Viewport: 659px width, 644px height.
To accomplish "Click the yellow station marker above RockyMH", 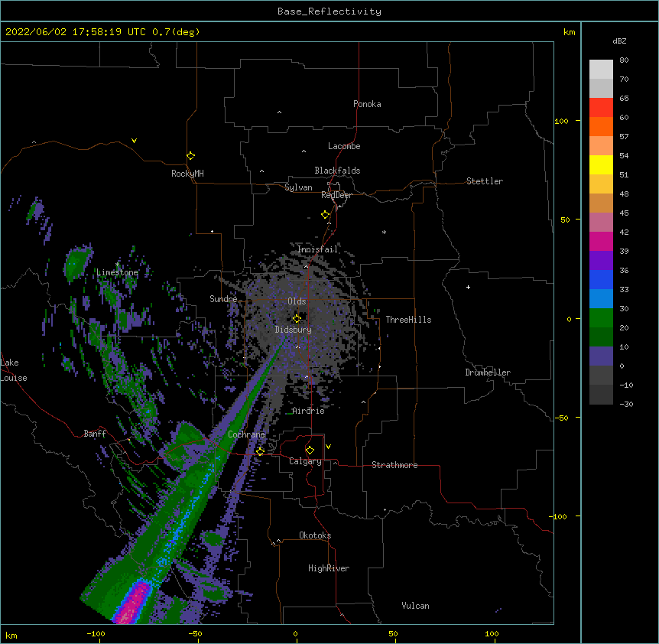I will tap(190, 156).
